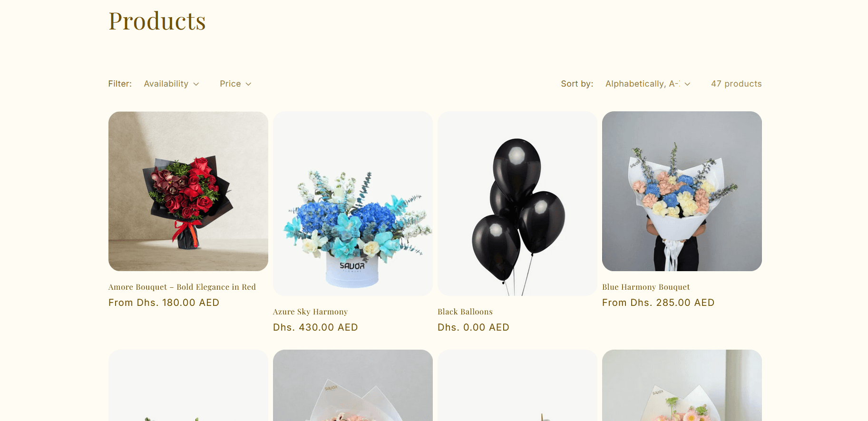Open second-row bouquet thumbnail in last column

[x=682, y=385]
